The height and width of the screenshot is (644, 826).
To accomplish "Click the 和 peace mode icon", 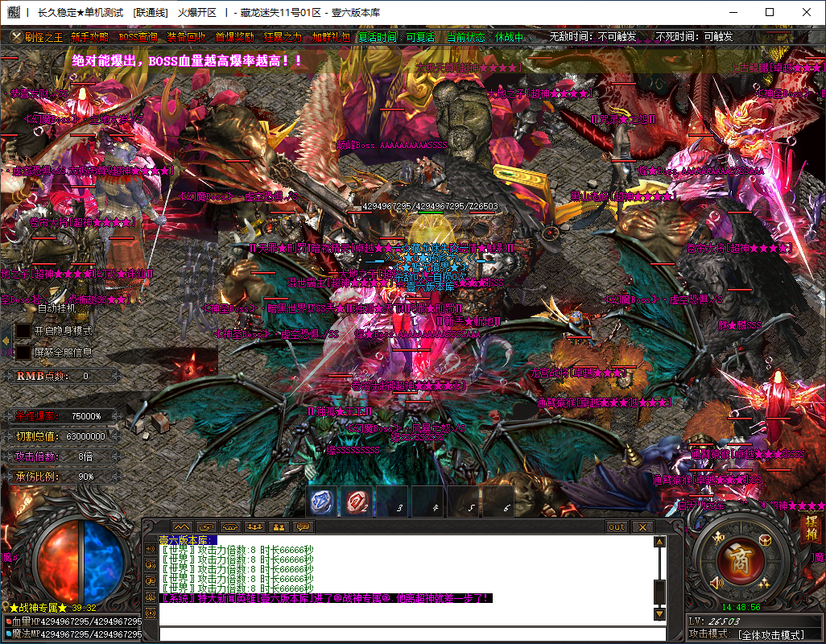I will [719, 538].
